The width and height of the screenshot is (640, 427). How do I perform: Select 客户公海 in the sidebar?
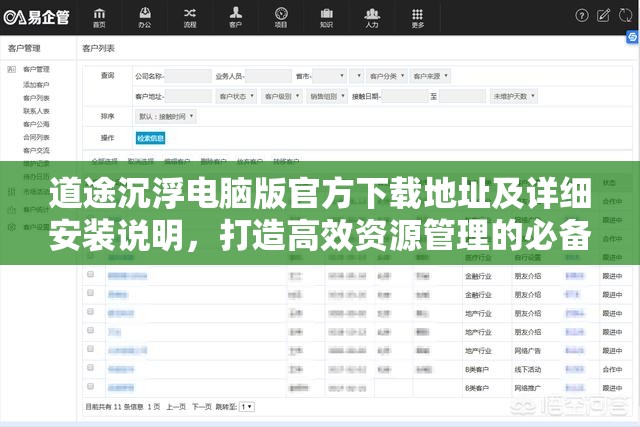[36, 124]
